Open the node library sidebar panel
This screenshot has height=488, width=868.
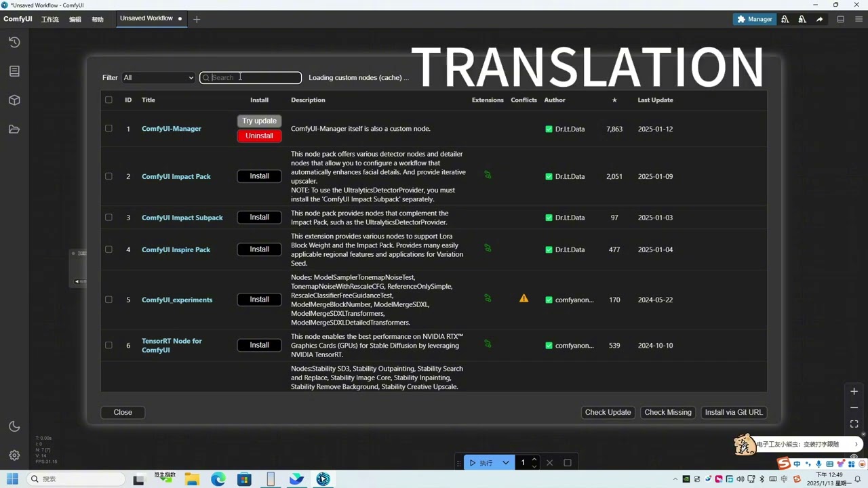click(14, 71)
